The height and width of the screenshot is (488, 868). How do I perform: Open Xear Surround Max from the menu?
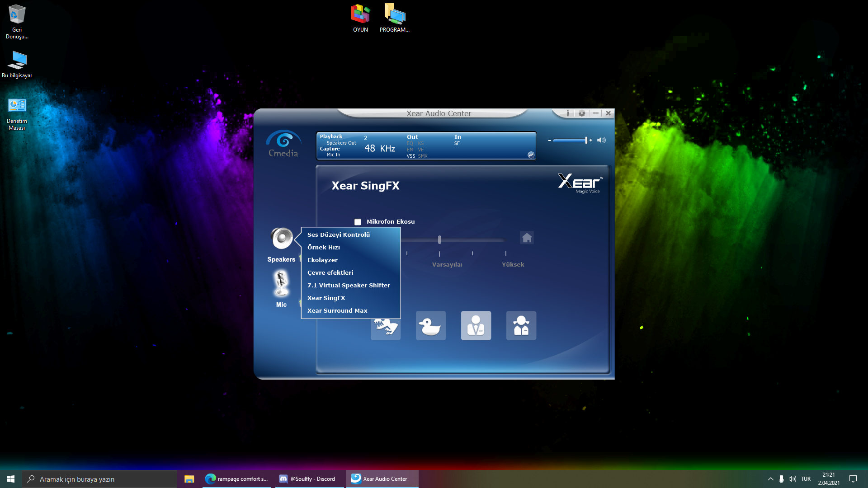[x=337, y=310]
